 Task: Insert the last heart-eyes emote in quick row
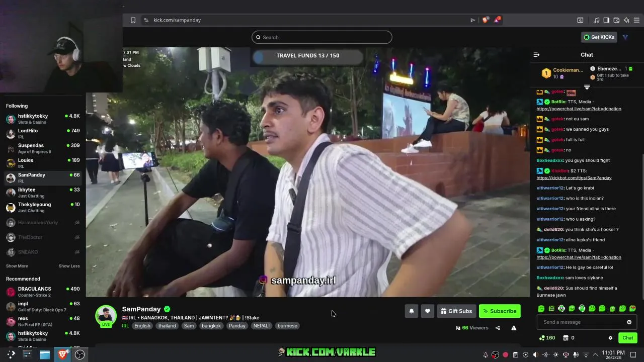pos(632,308)
